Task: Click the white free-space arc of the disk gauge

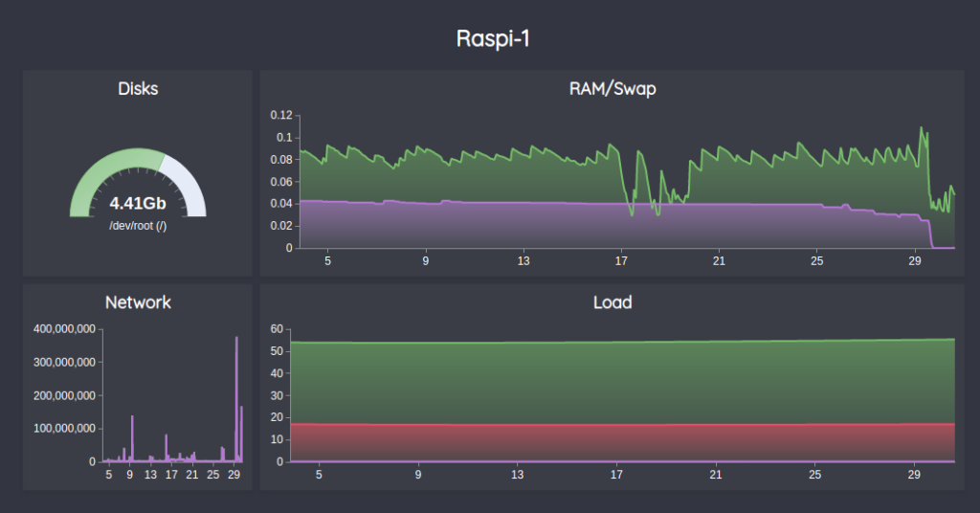Action: pyautogui.click(x=189, y=185)
